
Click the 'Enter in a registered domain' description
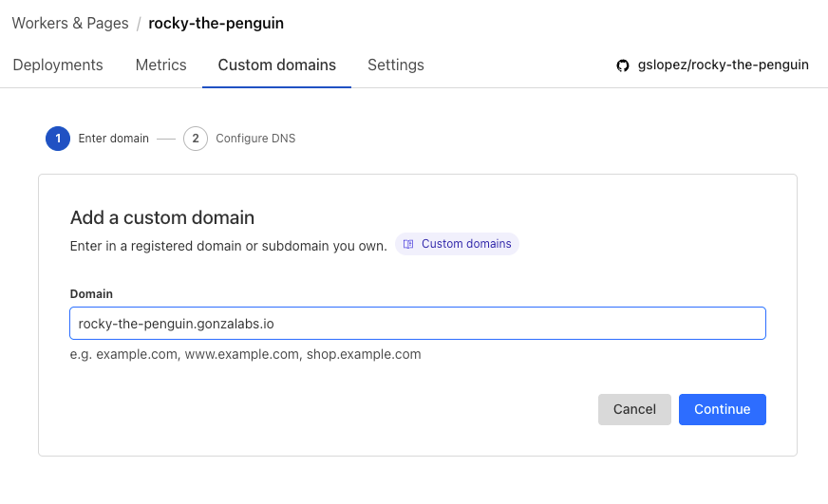point(228,246)
